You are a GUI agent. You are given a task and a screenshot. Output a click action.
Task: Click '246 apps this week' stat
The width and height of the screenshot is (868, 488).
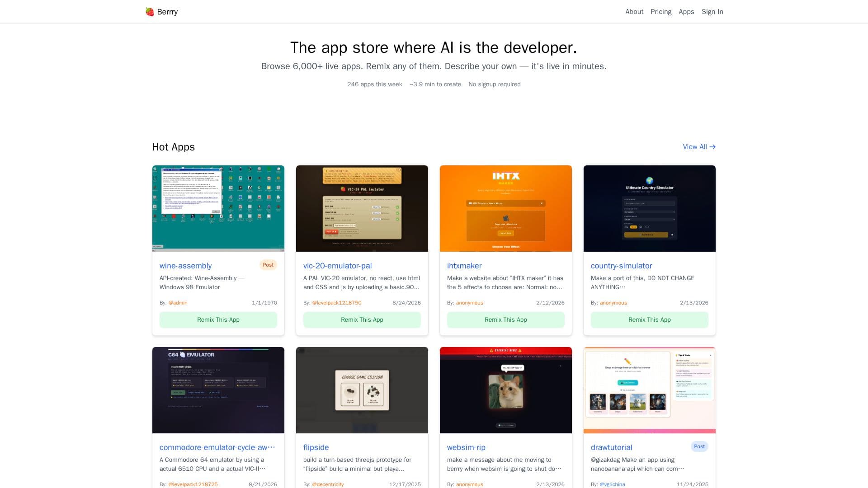[x=374, y=84]
